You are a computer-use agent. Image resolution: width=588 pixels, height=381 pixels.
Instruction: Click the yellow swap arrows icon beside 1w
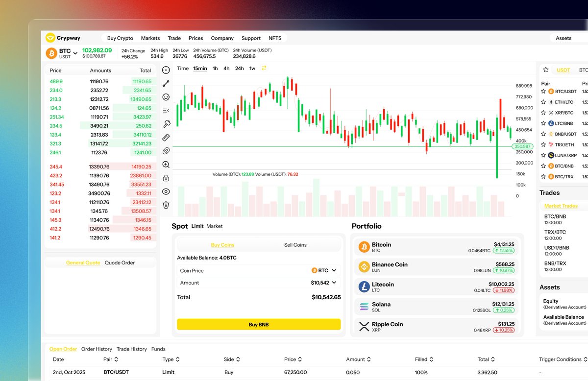click(x=264, y=68)
